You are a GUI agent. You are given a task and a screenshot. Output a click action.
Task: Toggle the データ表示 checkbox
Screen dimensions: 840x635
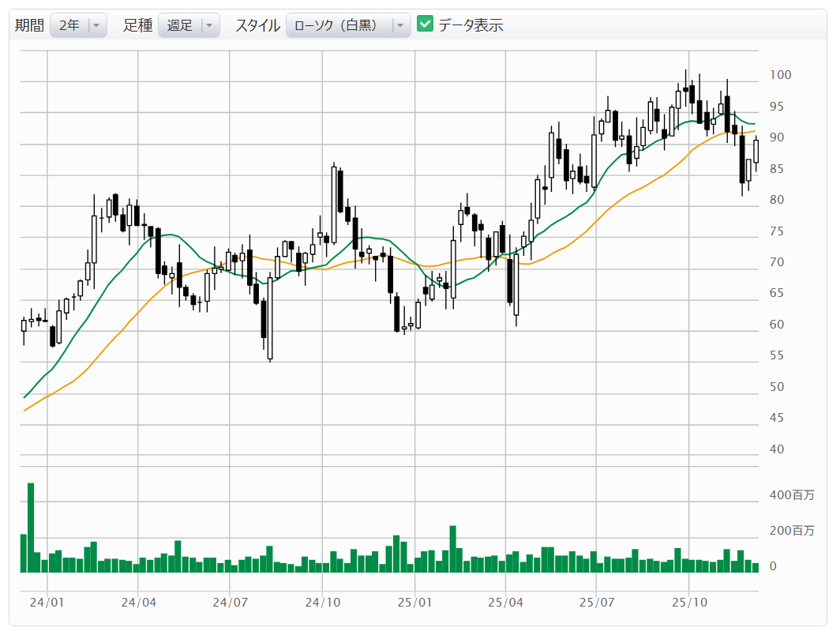pyautogui.click(x=426, y=24)
